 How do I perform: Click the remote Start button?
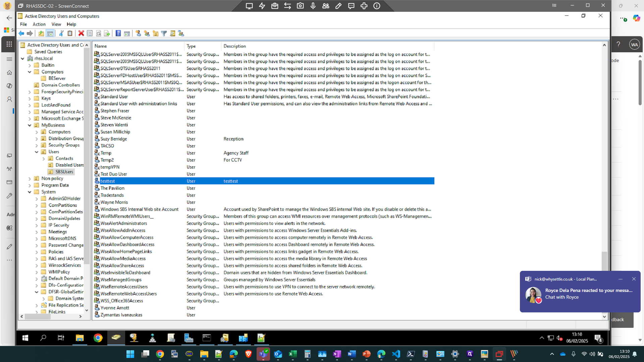point(25,338)
